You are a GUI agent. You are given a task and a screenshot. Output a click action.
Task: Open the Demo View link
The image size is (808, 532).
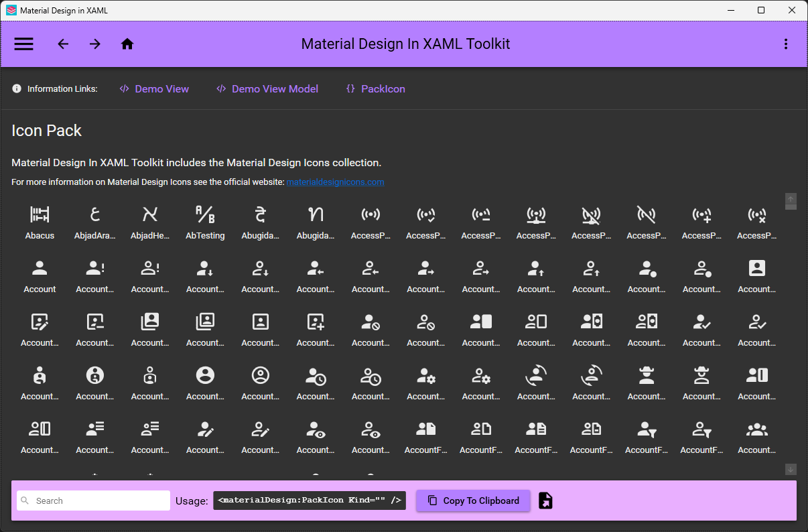pyautogui.click(x=154, y=88)
